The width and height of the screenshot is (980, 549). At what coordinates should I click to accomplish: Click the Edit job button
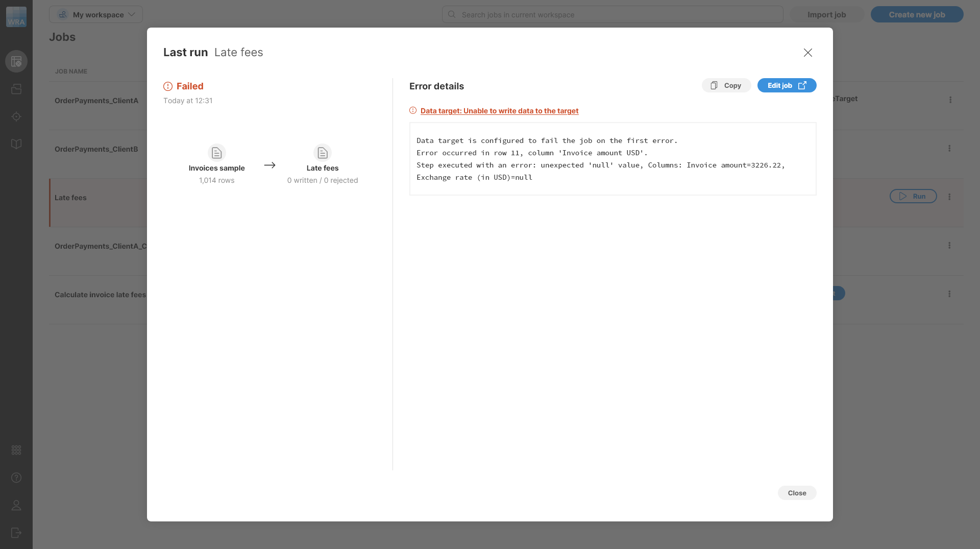pyautogui.click(x=786, y=85)
